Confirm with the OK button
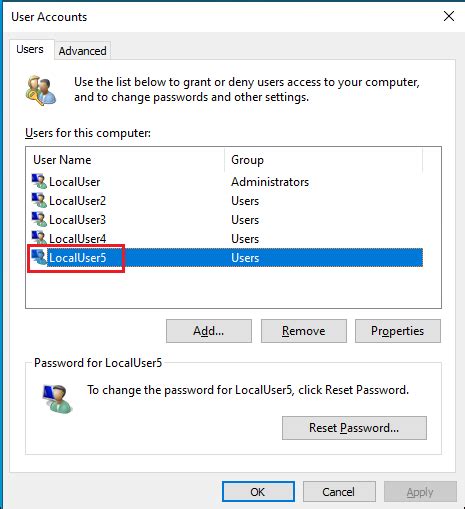Image resolution: width=465 pixels, height=509 pixels. pyautogui.click(x=258, y=492)
